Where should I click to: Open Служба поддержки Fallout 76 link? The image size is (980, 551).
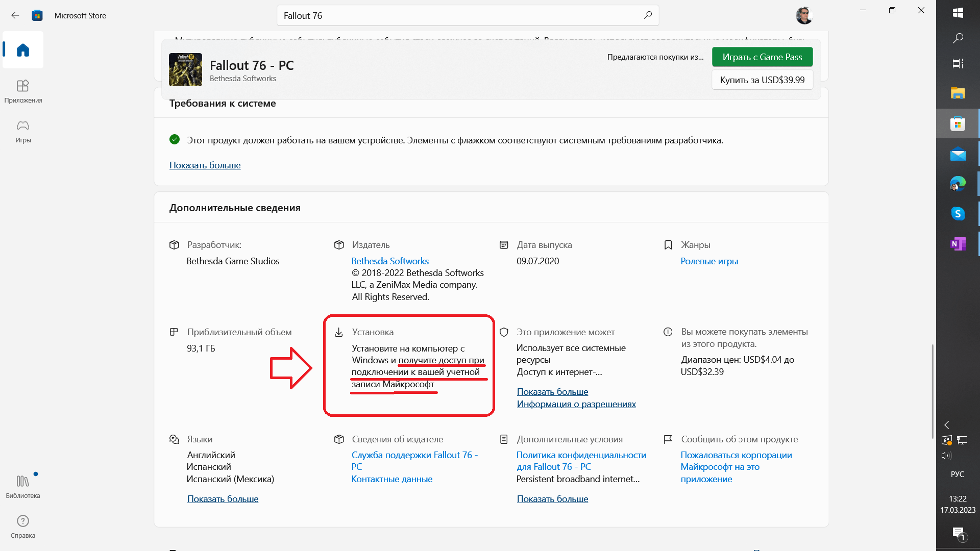[x=414, y=461]
